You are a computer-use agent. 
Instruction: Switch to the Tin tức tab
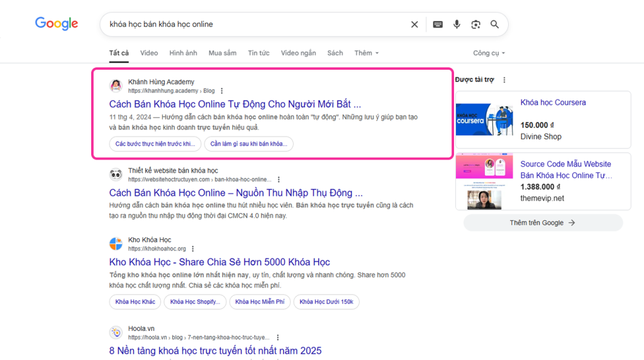click(258, 53)
